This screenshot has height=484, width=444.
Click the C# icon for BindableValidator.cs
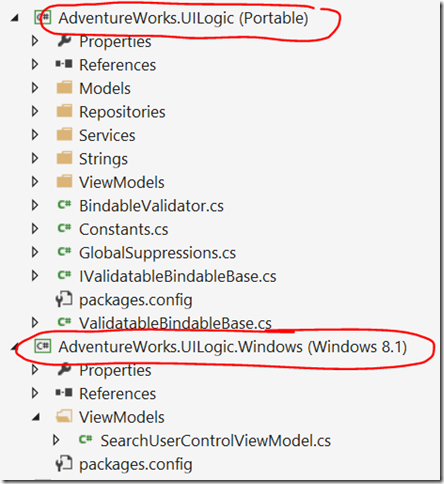[64, 205]
